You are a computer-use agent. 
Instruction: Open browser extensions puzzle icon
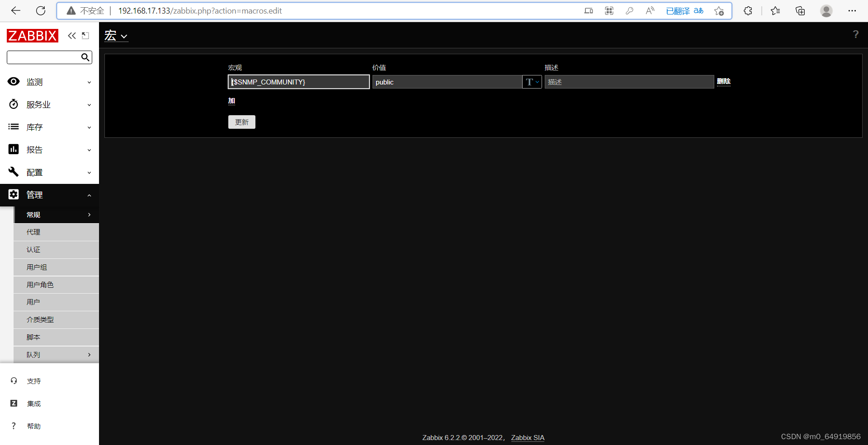pyautogui.click(x=748, y=11)
